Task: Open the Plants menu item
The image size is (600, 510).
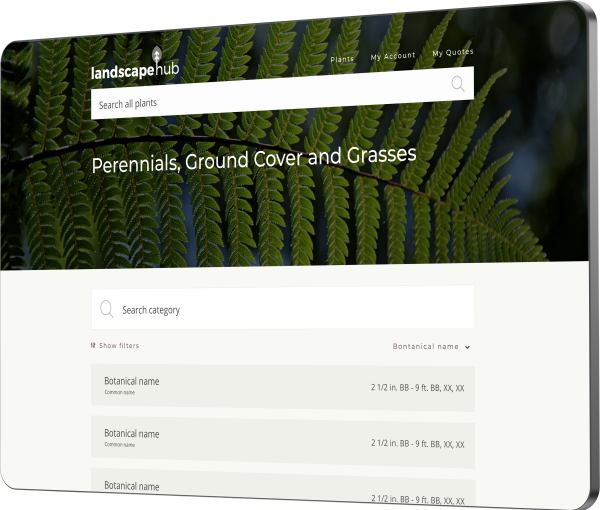Action: point(342,59)
